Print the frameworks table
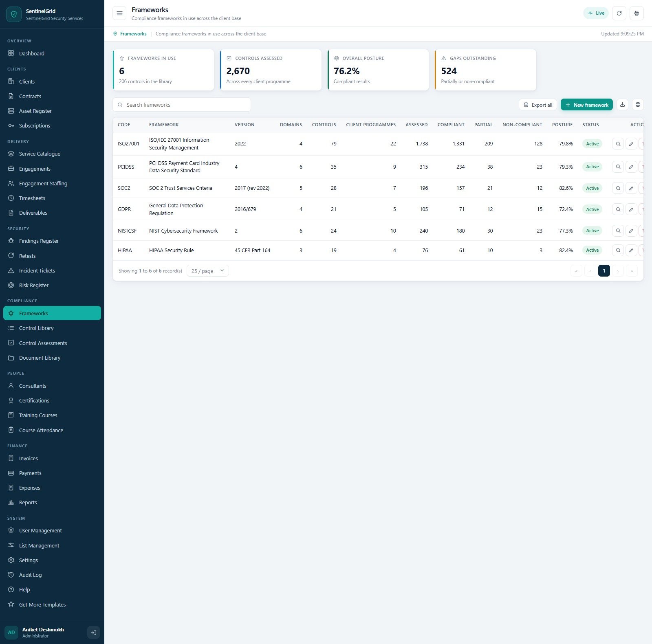 [x=638, y=105]
